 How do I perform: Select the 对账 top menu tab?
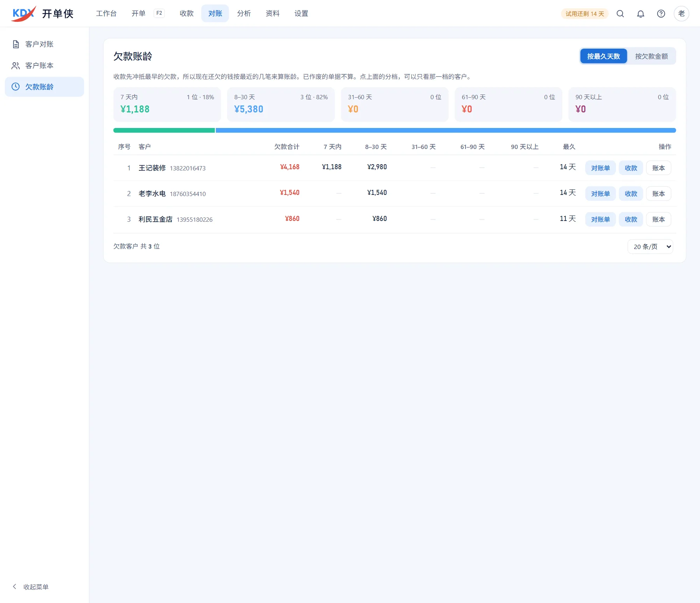[215, 14]
